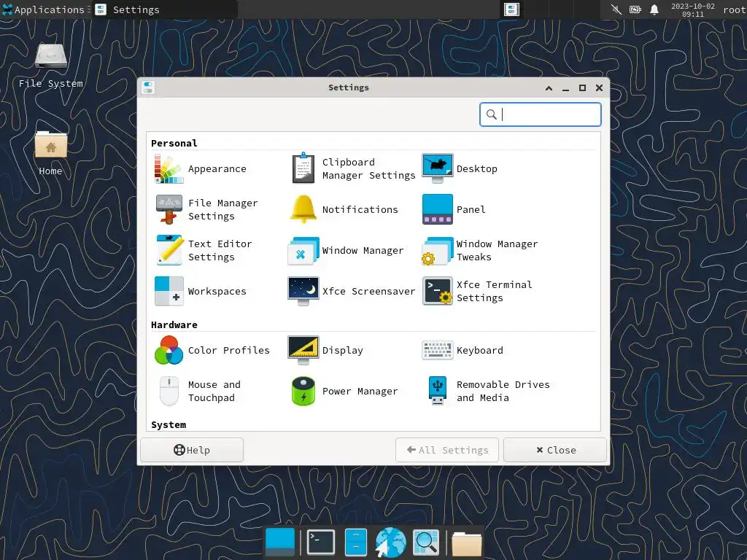Click the show desktop dock icon
This screenshot has height=560, width=747.
click(x=279, y=542)
